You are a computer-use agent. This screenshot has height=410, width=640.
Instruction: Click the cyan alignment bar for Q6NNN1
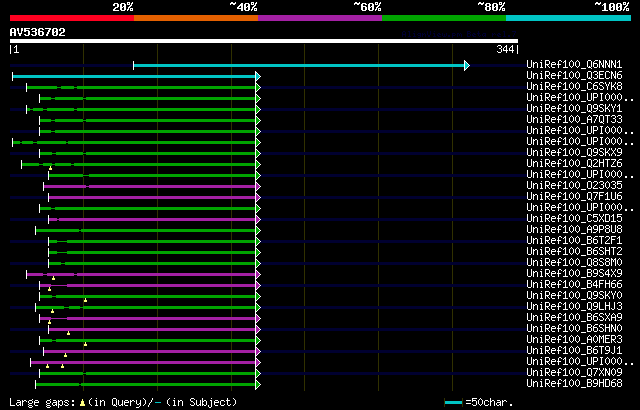pos(299,65)
